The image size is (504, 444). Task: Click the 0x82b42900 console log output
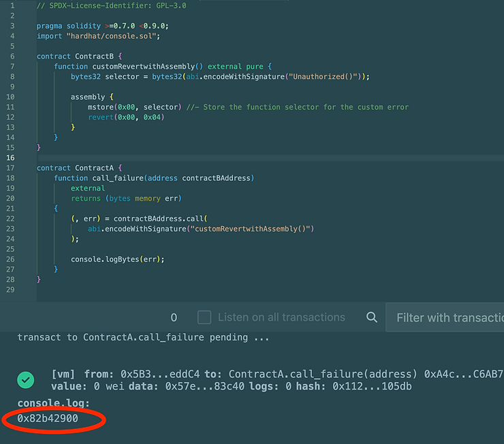point(48,419)
